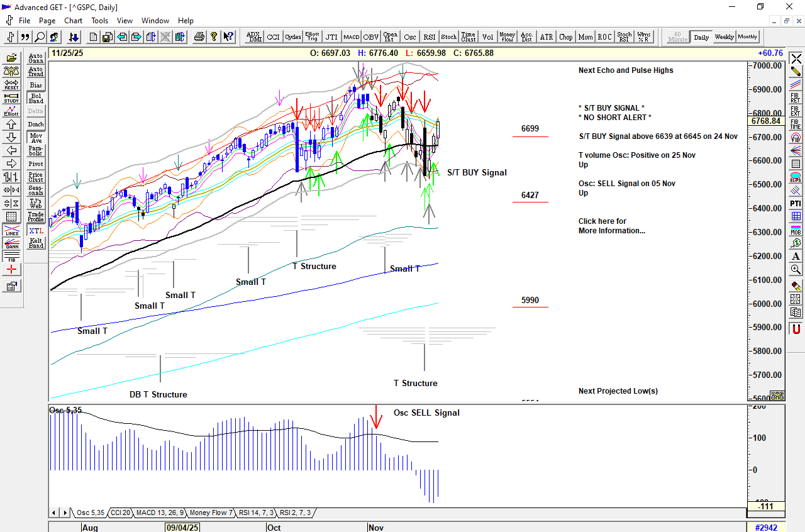
Task: Select the FIB TIME tool
Action: 796,123
